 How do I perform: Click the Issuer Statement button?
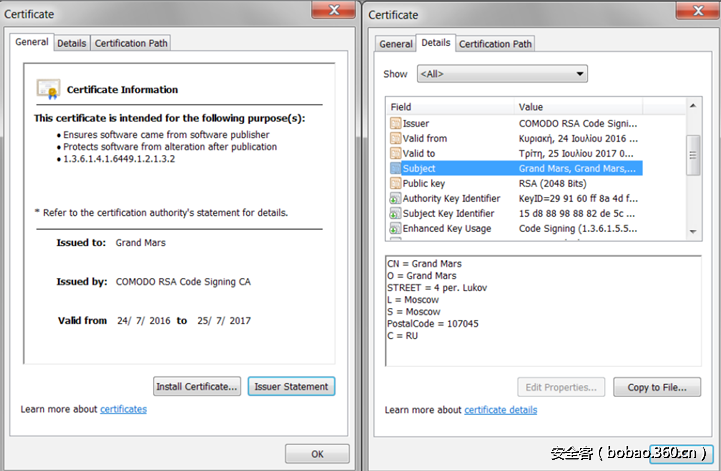(292, 386)
